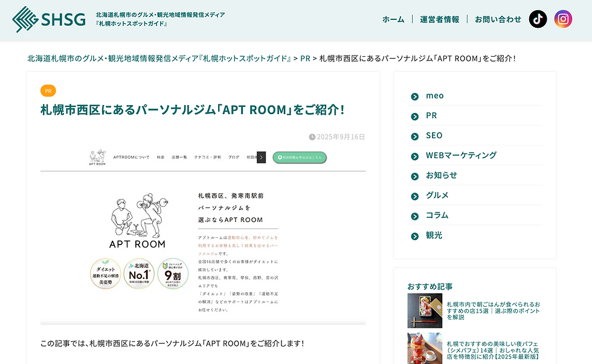Viewport: 592px width, 364px height.
Task: Click 店舗一覧 in embedded nav
Action: [179, 158]
